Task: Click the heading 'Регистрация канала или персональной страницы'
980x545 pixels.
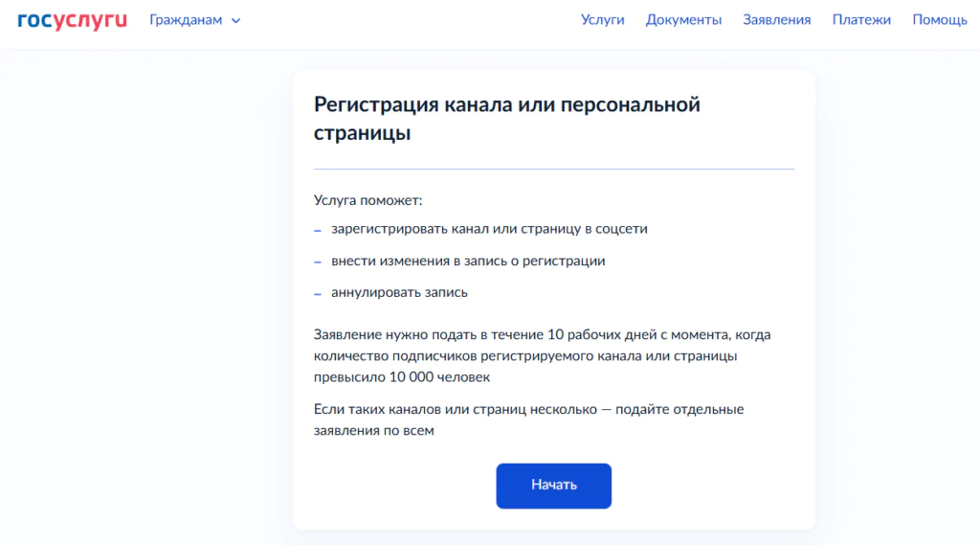Action: click(507, 118)
